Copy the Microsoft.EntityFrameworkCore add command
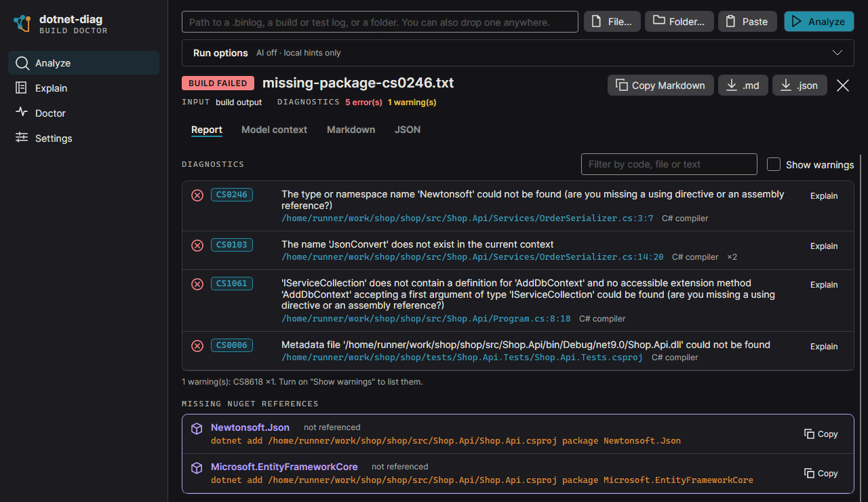Image resolution: width=868 pixels, height=502 pixels. tap(821, 474)
